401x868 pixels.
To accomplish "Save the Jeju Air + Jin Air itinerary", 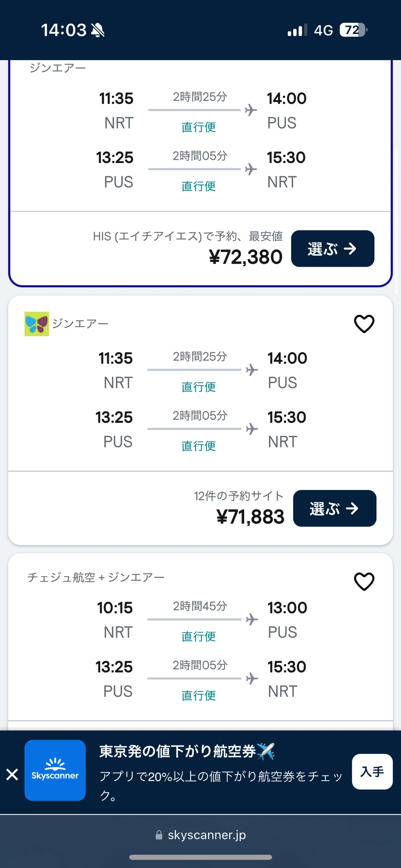I will [364, 581].
